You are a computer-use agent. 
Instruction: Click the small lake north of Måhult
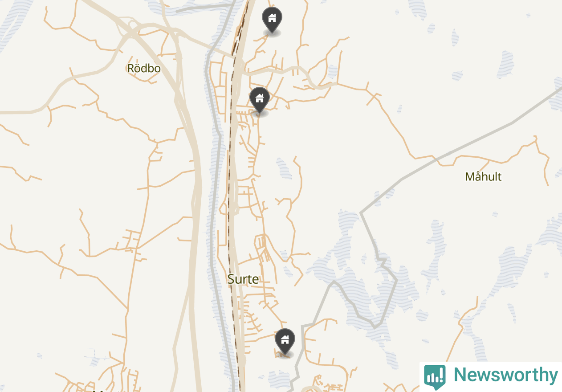tap(506, 64)
